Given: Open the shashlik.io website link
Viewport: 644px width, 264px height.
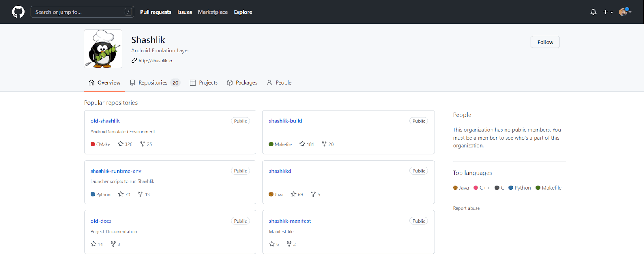Looking at the screenshot, I should tap(155, 61).
